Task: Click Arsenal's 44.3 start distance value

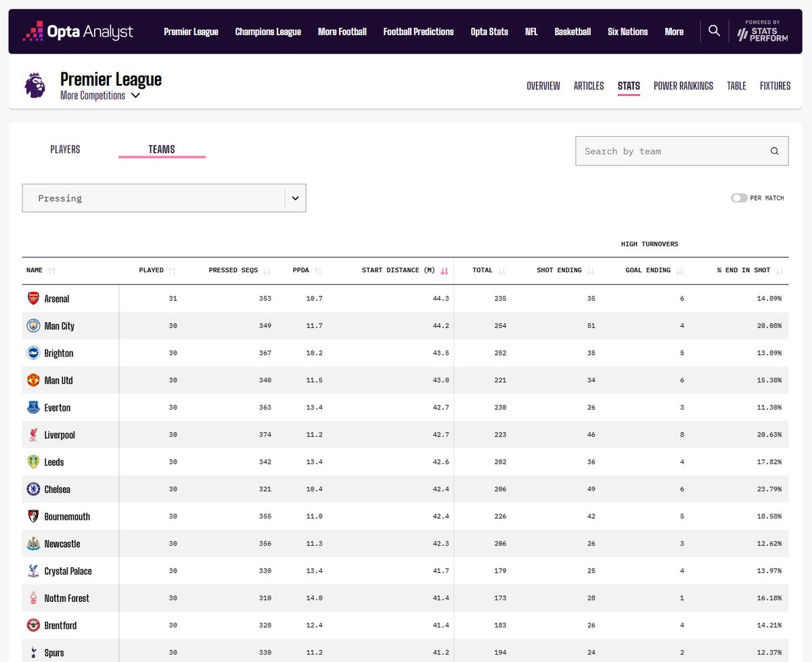Action: (x=441, y=299)
